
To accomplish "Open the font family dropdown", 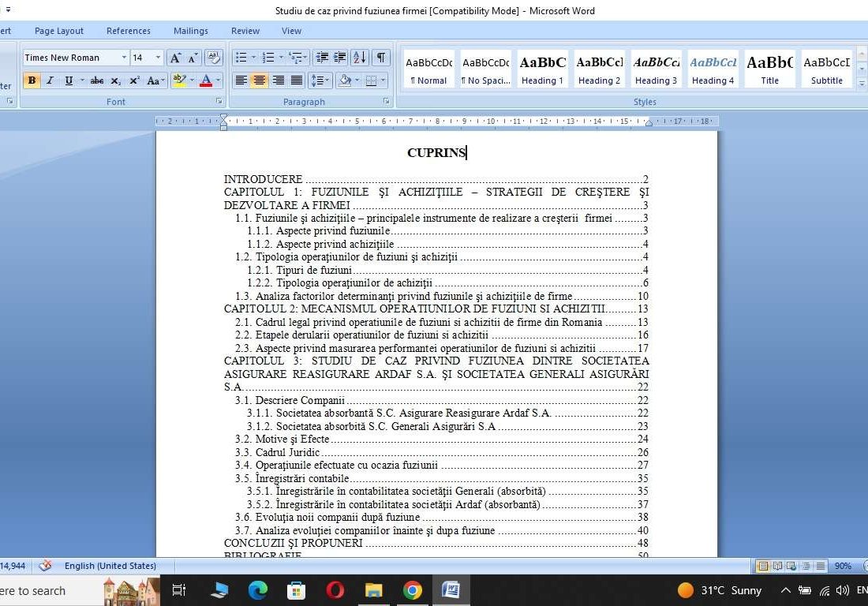I will coord(124,58).
